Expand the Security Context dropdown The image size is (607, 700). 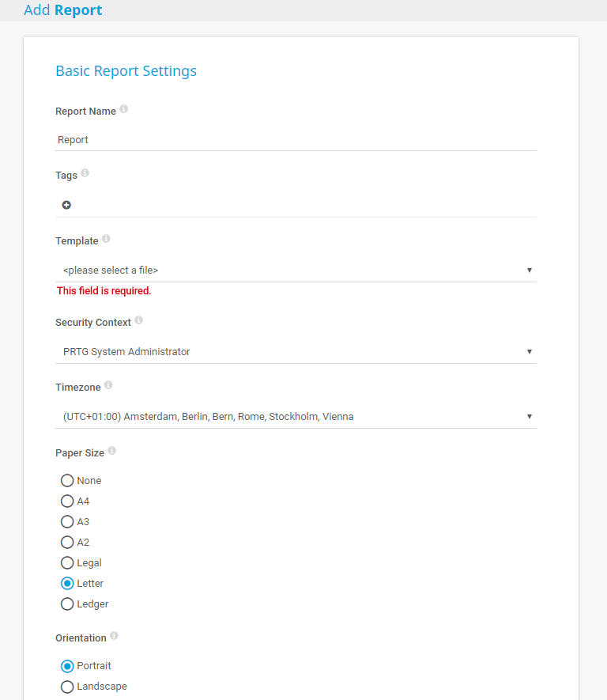tap(296, 352)
